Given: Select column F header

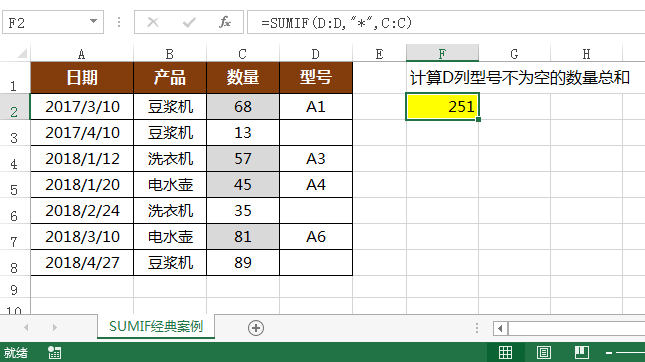Looking at the screenshot, I should coord(442,53).
